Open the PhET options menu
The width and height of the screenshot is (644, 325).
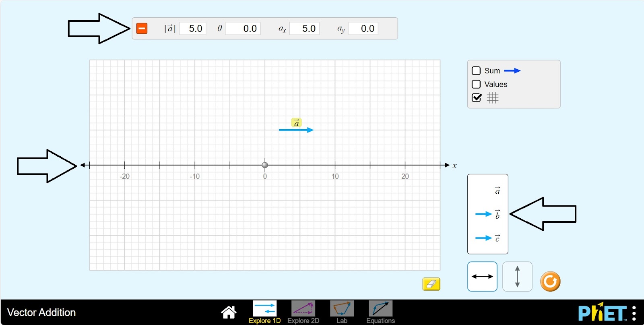point(634,313)
